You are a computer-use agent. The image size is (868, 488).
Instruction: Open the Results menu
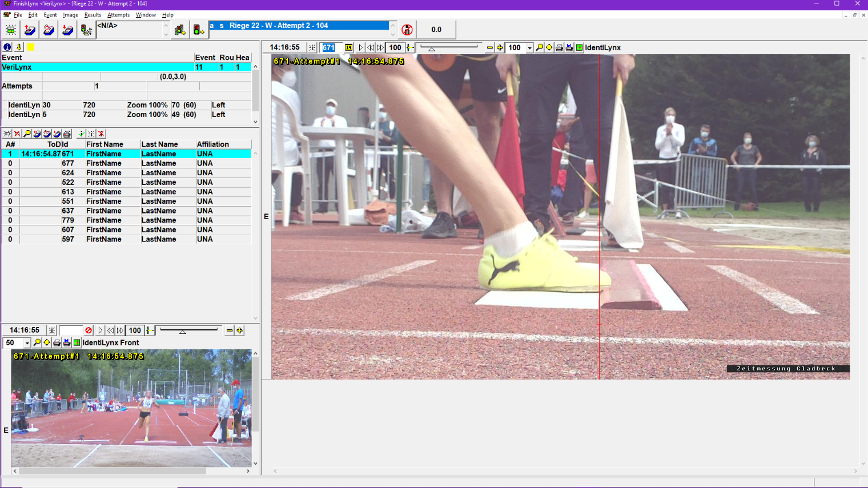coord(93,15)
